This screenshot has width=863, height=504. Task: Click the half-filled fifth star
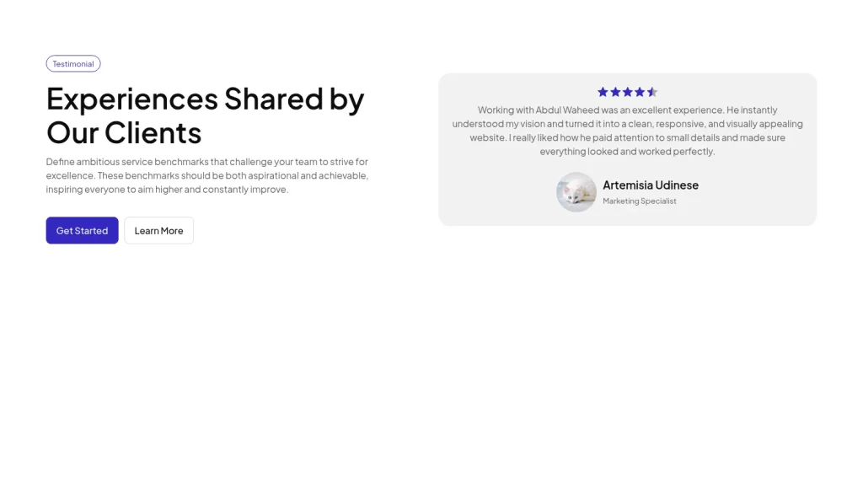tap(652, 92)
